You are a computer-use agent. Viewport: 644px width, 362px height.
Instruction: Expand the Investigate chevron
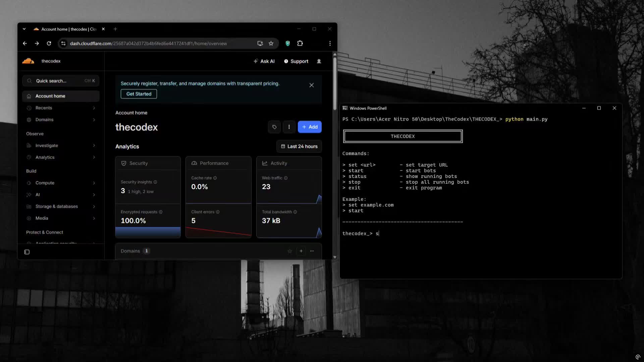(94, 145)
